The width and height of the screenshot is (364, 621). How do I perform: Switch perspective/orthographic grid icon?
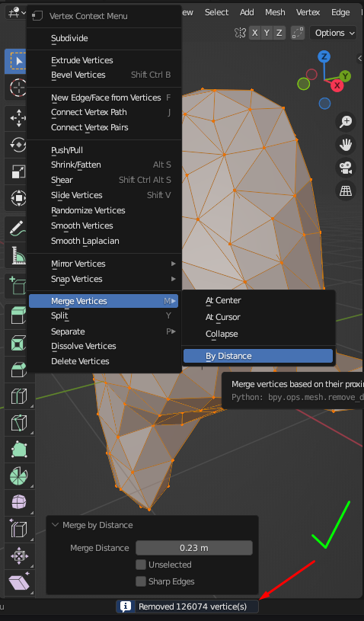(x=346, y=190)
